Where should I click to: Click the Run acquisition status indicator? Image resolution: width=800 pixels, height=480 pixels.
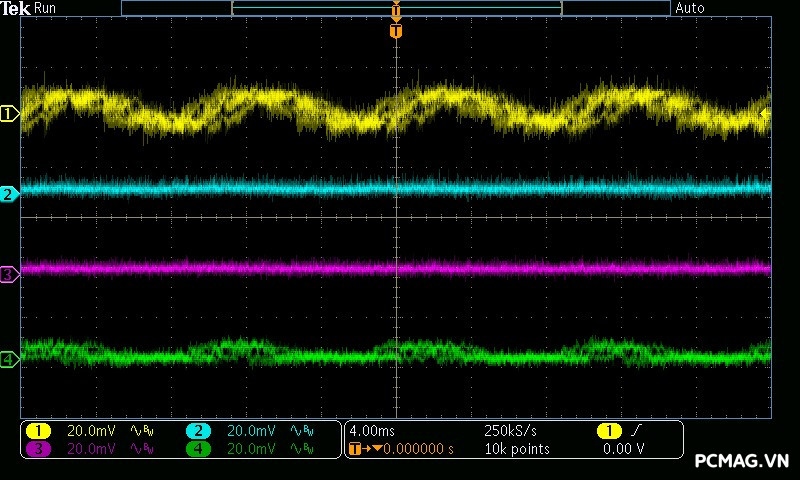tap(45, 8)
